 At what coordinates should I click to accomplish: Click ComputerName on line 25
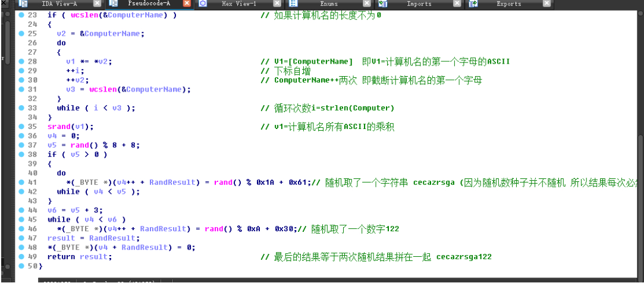[112, 34]
